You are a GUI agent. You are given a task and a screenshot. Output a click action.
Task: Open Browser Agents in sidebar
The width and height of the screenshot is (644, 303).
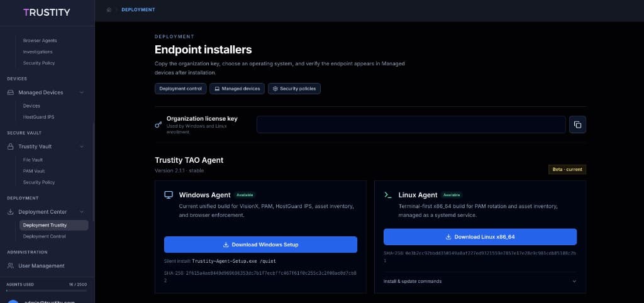40,41
